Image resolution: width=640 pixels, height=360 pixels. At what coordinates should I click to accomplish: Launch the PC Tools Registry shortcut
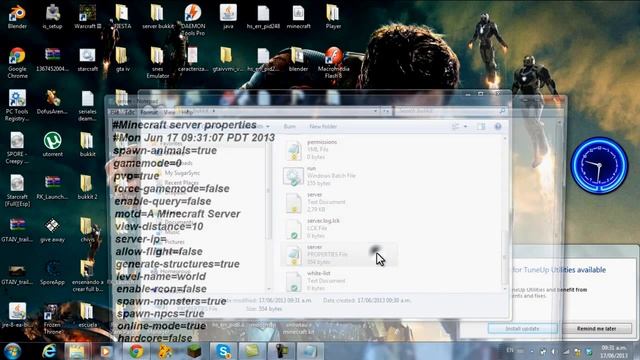click(x=17, y=105)
